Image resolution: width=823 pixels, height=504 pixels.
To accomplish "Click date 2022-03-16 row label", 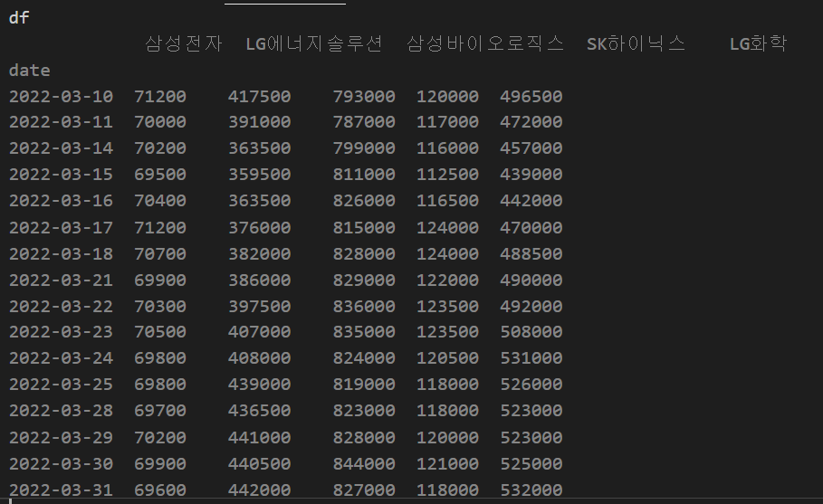I will click(x=61, y=201).
